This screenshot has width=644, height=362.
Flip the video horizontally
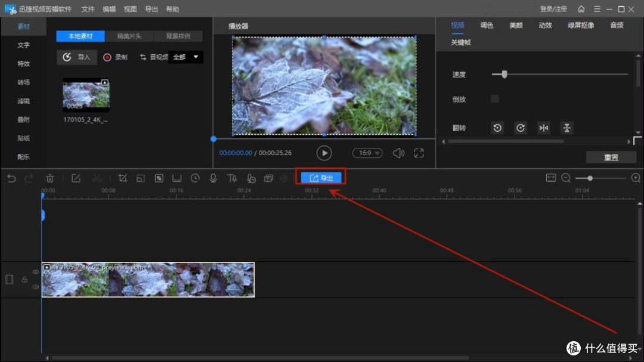(544, 128)
